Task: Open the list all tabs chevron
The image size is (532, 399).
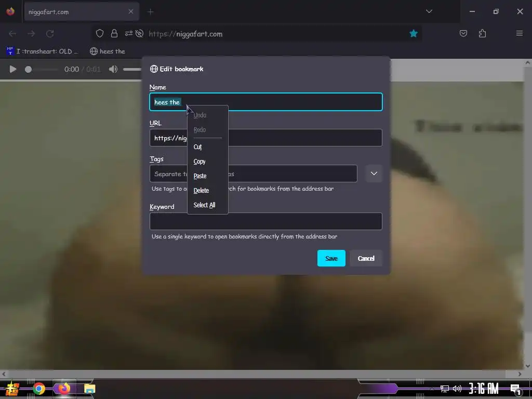Action: click(x=429, y=11)
